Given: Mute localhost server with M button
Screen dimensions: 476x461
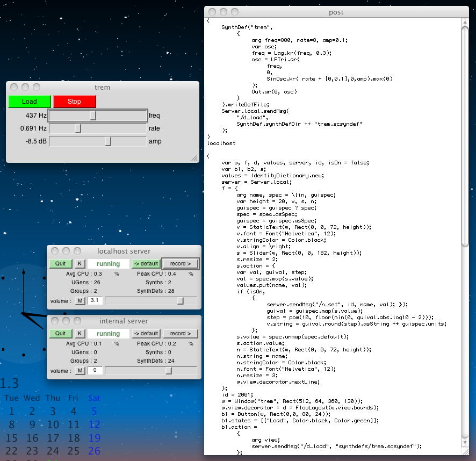Looking at the screenshot, I should [80, 301].
